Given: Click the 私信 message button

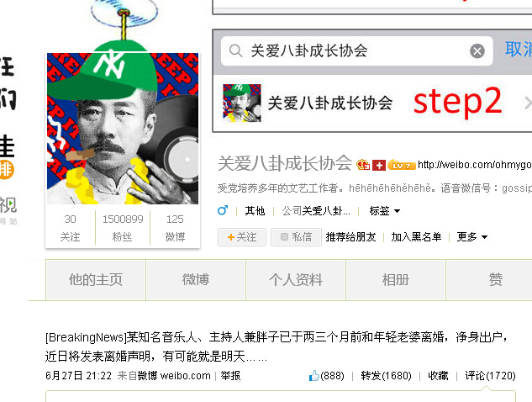Looking at the screenshot, I should (296, 237).
